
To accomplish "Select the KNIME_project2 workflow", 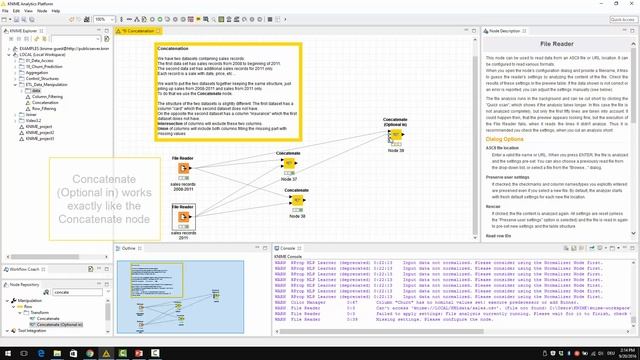I will [40, 133].
